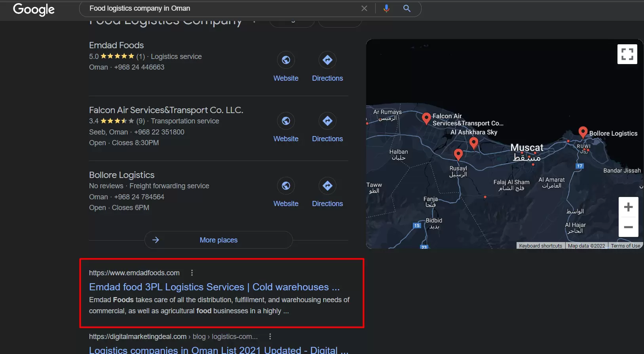Open Falcon Air Services website icon
Viewport: 644px width, 354px height.
point(286,121)
